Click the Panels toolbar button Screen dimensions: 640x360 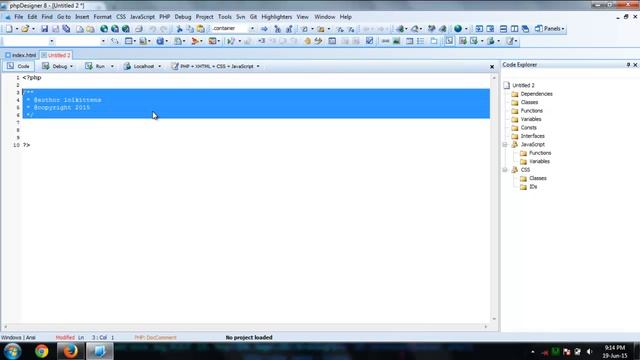point(549,29)
